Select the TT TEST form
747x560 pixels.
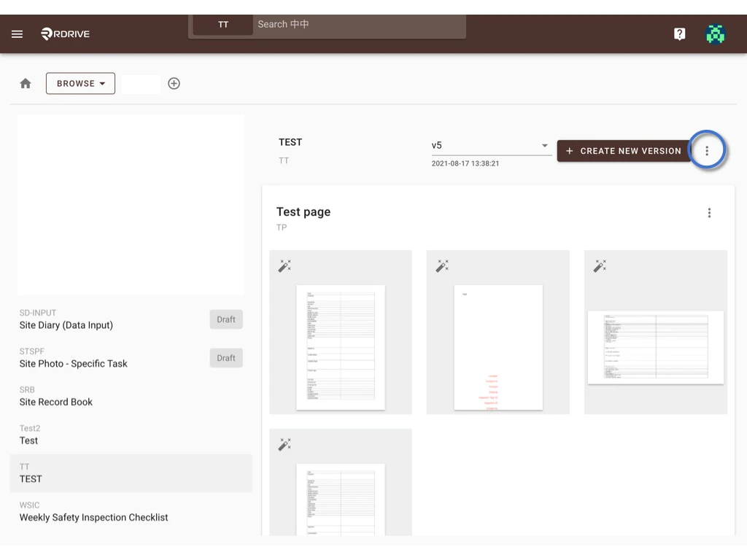[131, 473]
